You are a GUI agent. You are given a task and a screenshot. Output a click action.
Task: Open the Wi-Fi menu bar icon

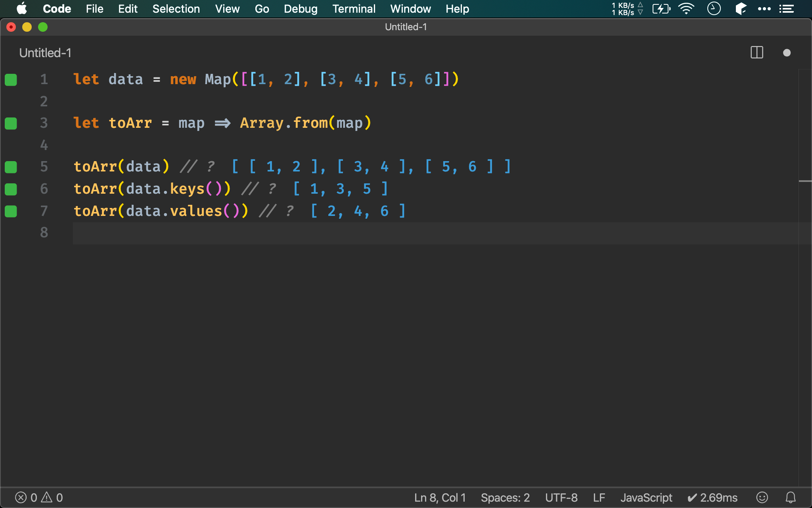point(686,9)
